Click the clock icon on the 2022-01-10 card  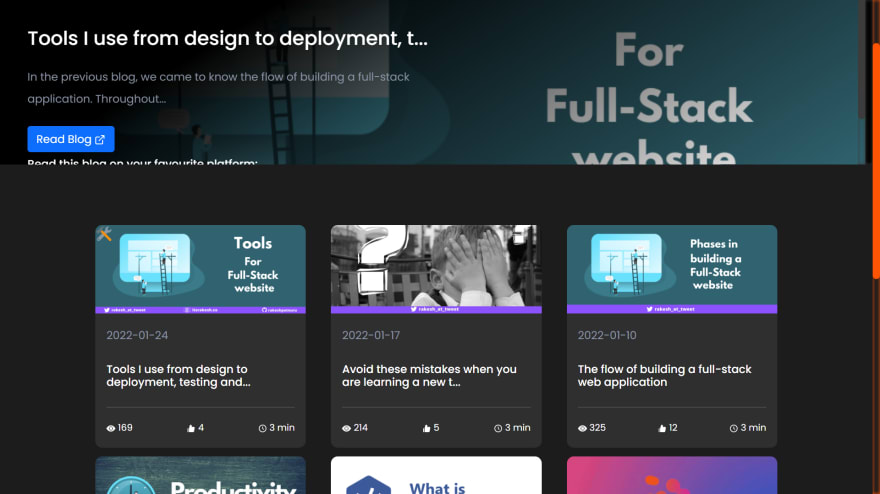pyautogui.click(x=734, y=428)
